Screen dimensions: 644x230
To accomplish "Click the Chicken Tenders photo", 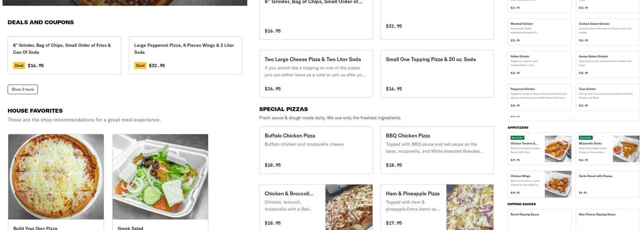I will click(558, 149).
